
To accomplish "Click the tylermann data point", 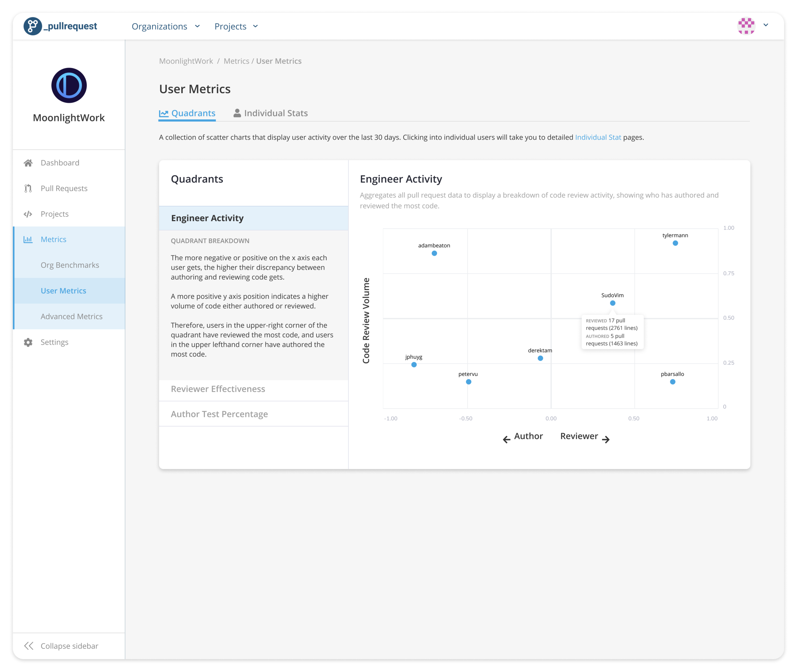I will coord(676,243).
